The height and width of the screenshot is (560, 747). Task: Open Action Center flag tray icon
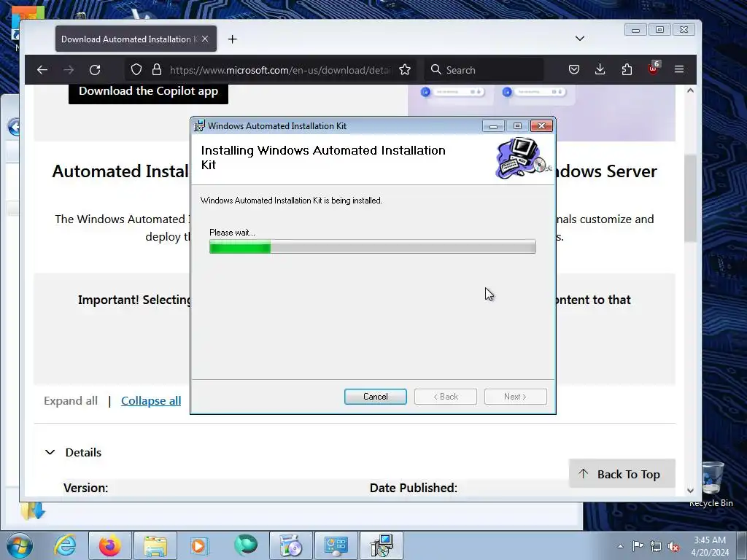point(638,545)
